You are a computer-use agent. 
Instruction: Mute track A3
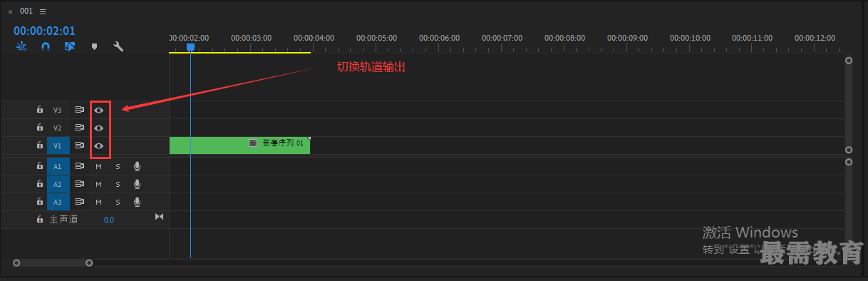(99, 202)
